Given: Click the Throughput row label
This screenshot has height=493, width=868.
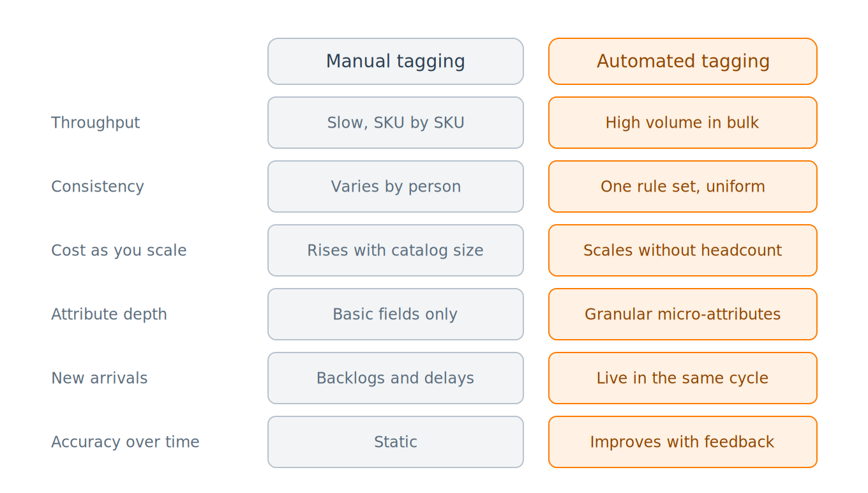Looking at the screenshot, I should 96,123.
